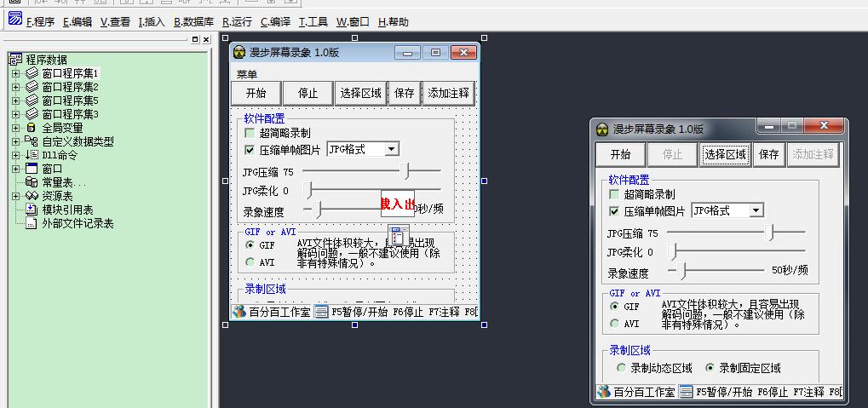Screen dimensions: 868x408
Task: Click the 程序数据 root icon in the tree
Action: pyautogui.click(x=15, y=60)
